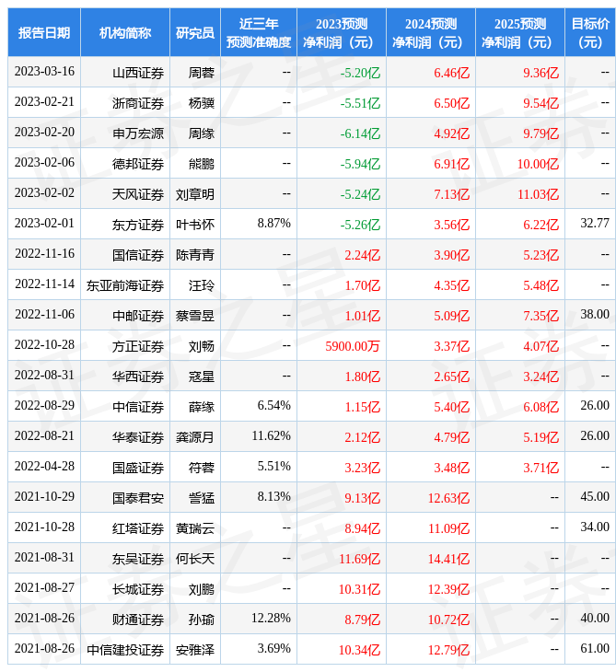Select institution 中邮证券
The width and height of the screenshot is (616, 672).
pyautogui.click(x=138, y=317)
